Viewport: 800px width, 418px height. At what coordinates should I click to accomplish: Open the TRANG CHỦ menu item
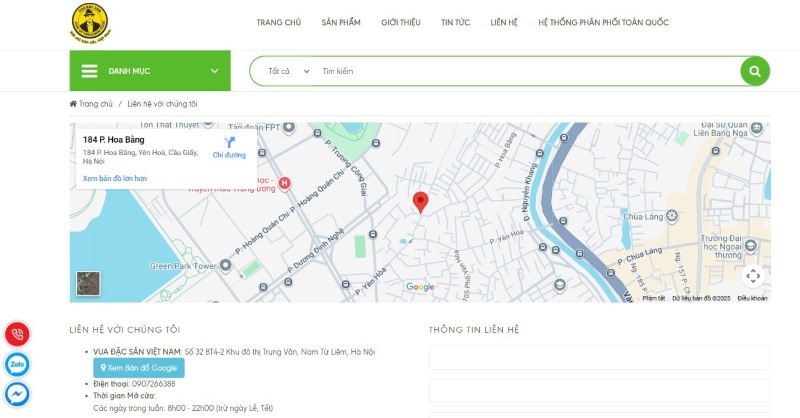click(x=279, y=22)
